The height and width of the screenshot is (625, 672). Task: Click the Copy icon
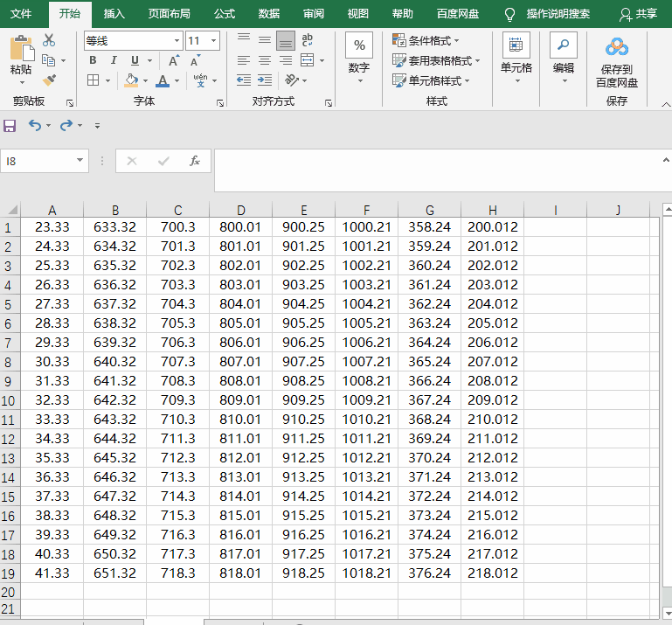coord(48,60)
